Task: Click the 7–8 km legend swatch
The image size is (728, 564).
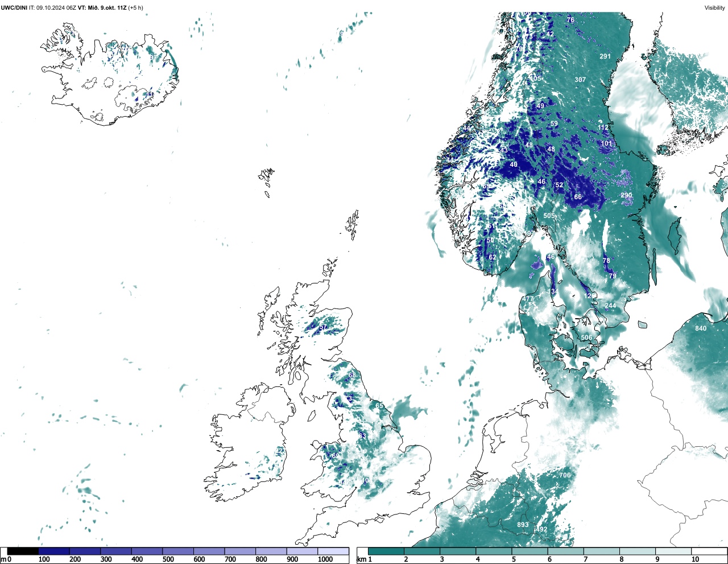Action: pos(601,551)
